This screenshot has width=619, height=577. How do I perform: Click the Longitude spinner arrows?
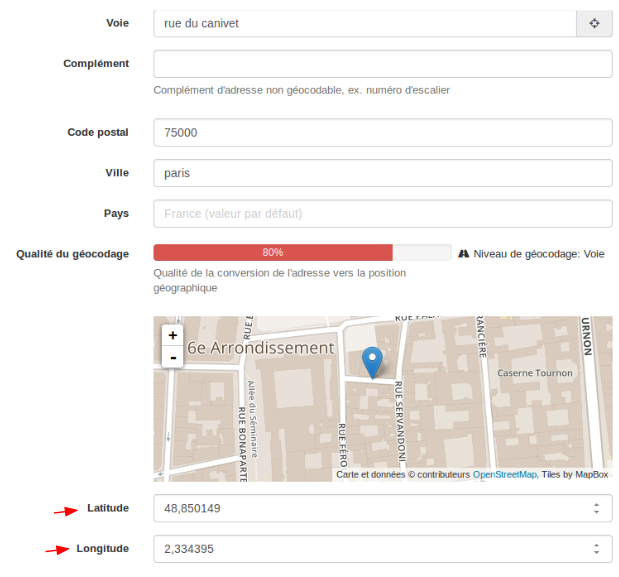(596, 549)
